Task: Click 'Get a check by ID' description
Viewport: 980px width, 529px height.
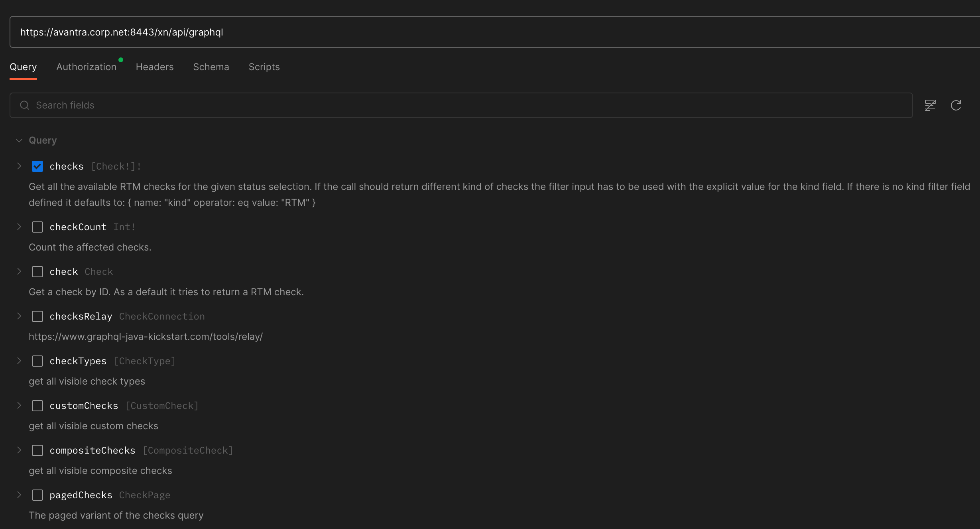Action: 166,292
